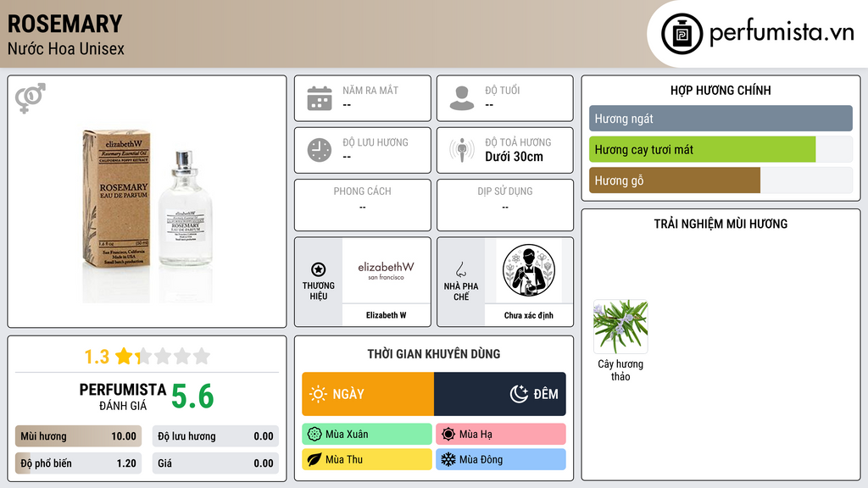
Task: Click the snowflake icon in Mùa Đông
Action: [448, 459]
